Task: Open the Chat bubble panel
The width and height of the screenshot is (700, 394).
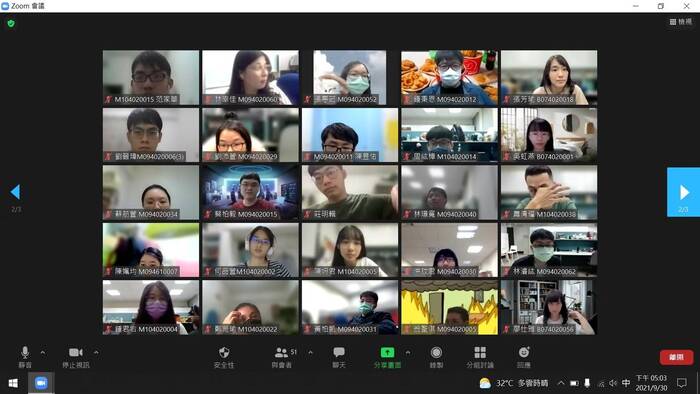Action: pos(339,357)
